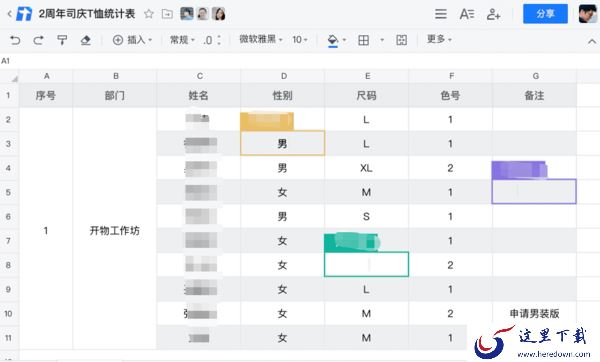This screenshot has height=362, width=600.
Task: Undo the last action
Action: tap(15, 40)
